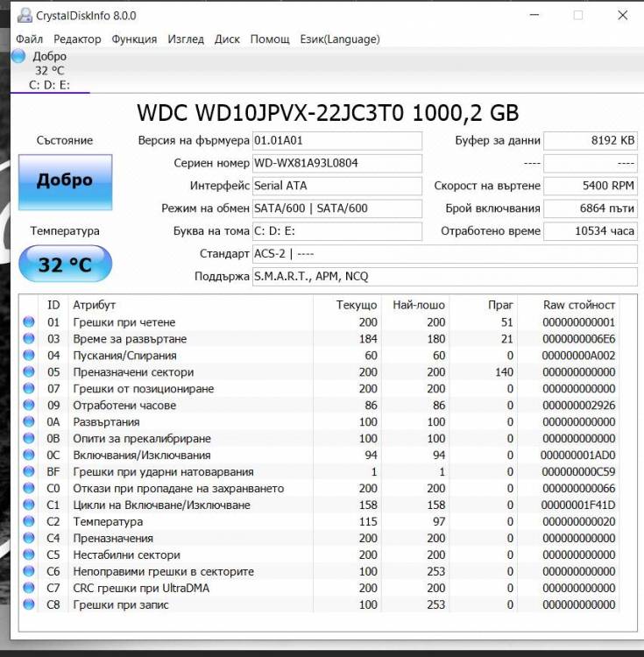The width and height of the screenshot is (644, 657).
Task: Click status orb for attribute 0C
Action: 29,455
